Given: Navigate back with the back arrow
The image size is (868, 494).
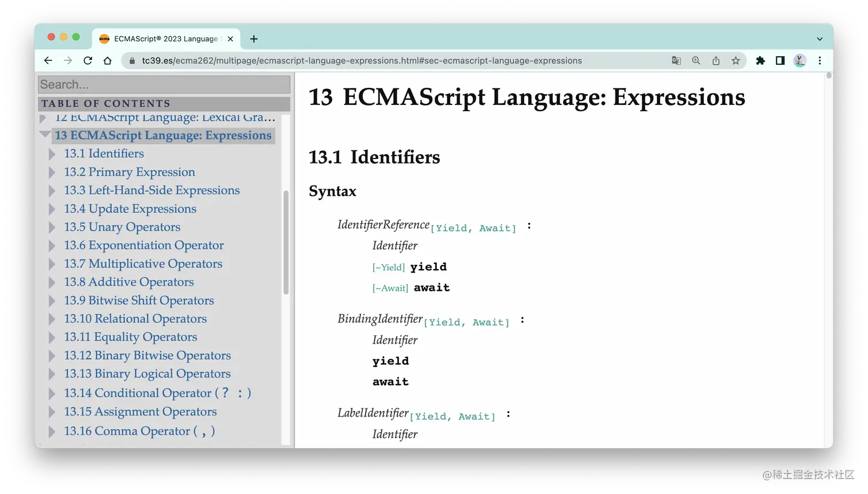Looking at the screenshot, I should pos(48,60).
